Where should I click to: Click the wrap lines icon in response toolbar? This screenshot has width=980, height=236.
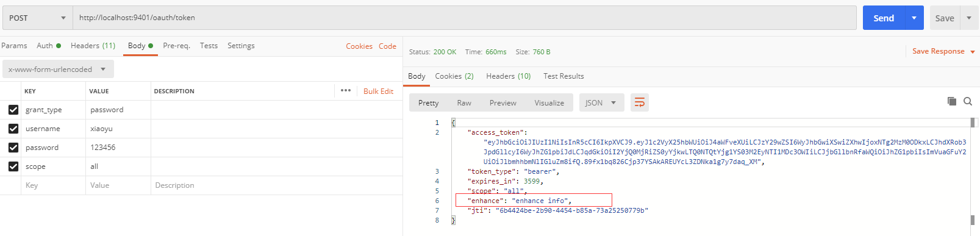[639, 102]
